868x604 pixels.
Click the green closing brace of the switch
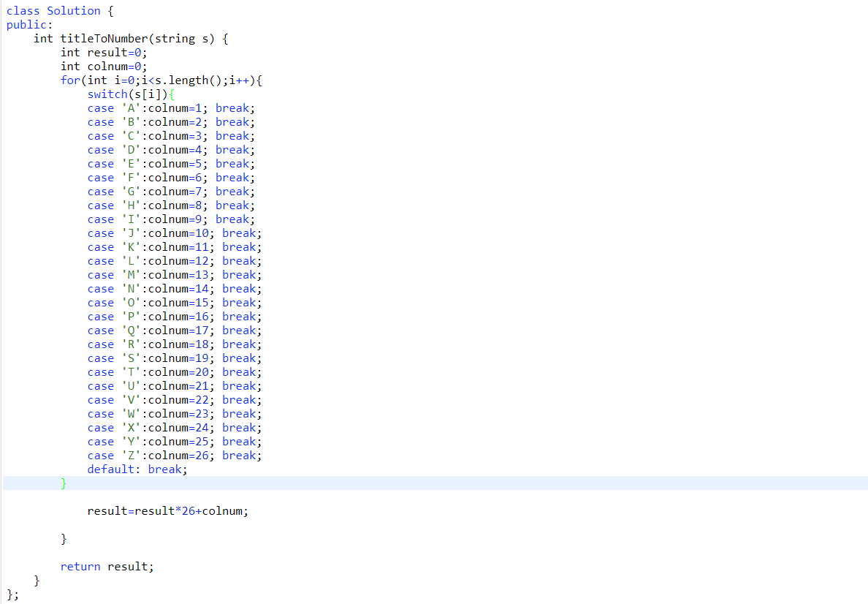coord(64,483)
